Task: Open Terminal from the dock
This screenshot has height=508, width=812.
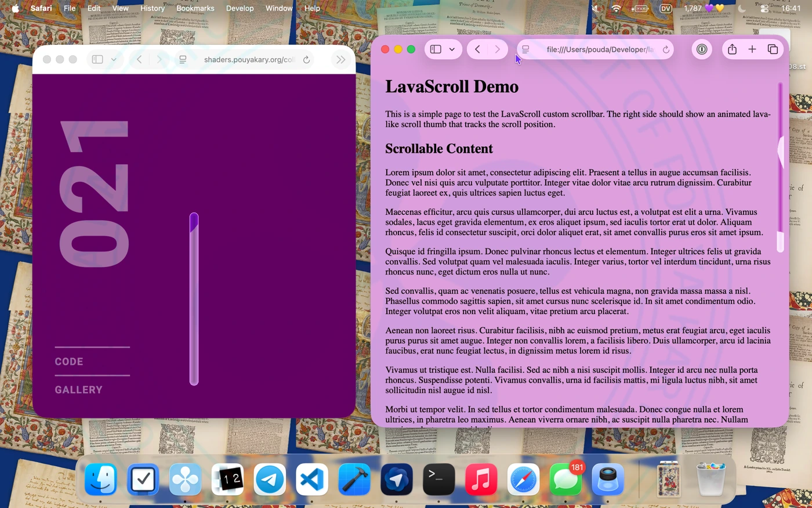Action: click(x=438, y=480)
